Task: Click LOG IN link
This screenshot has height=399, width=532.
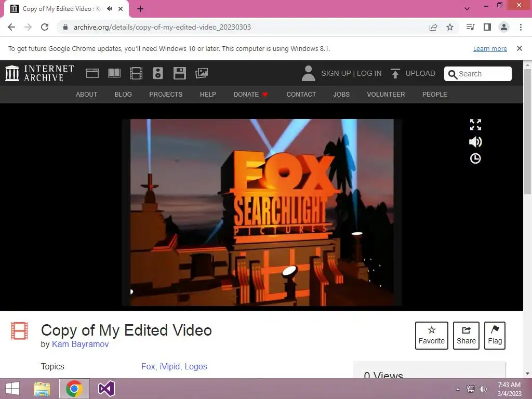Action: 369,74
